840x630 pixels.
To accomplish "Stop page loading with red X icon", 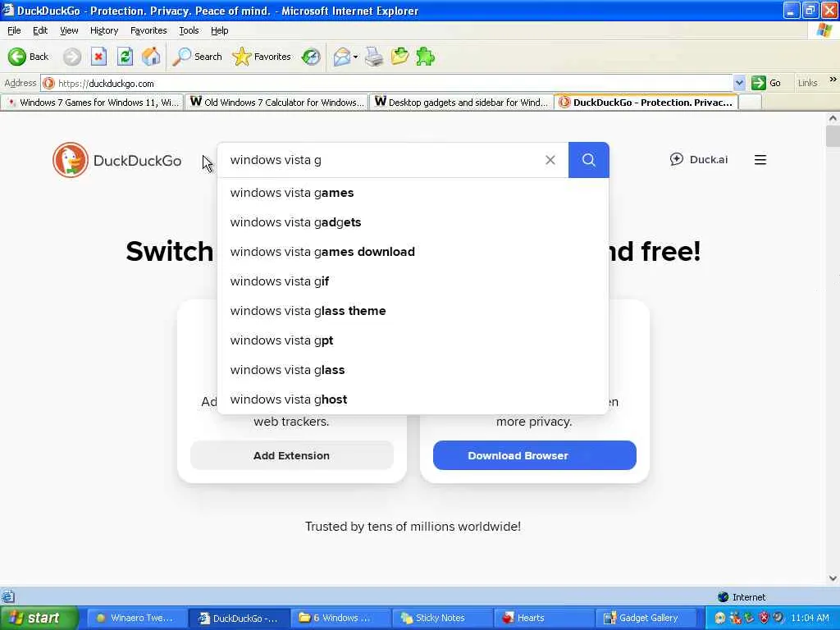I will pyautogui.click(x=98, y=57).
